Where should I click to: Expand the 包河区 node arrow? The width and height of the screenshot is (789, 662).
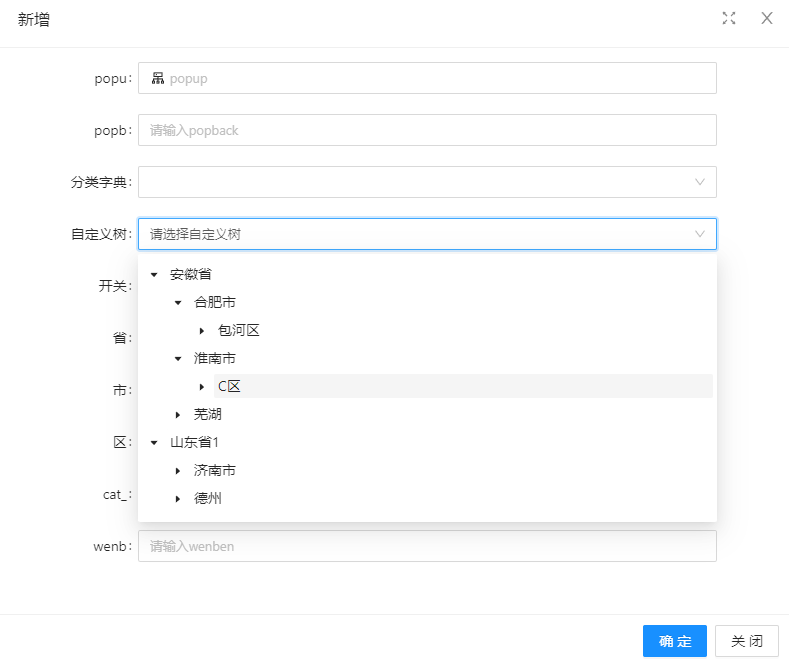pos(202,331)
